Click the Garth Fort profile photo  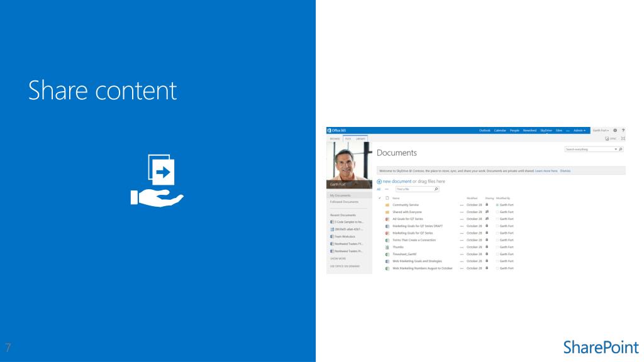point(349,165)
